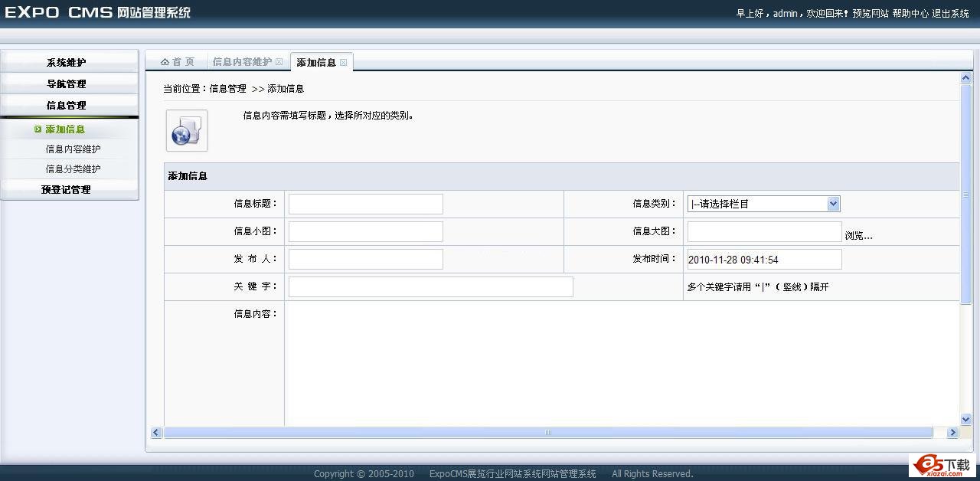Click the 信息内容 editor area
Screen dimensions: 980x481
tap(622, 363)
